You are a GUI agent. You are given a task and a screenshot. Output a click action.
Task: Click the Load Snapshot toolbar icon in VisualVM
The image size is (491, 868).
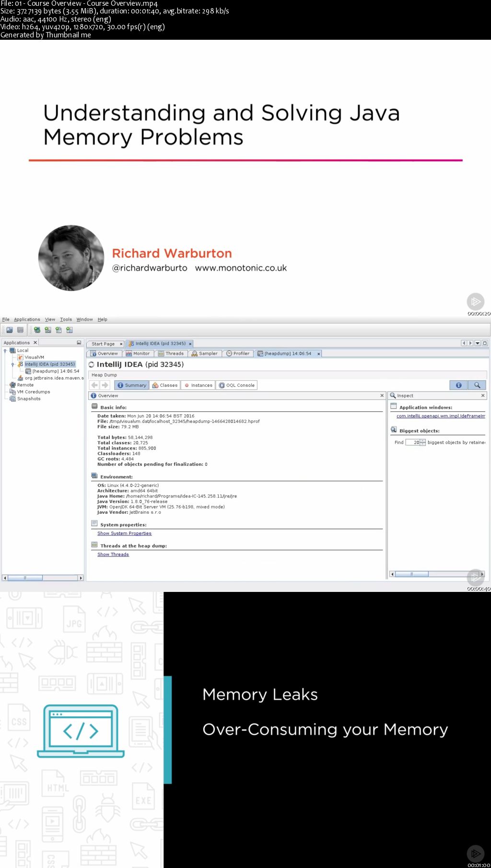9,330
